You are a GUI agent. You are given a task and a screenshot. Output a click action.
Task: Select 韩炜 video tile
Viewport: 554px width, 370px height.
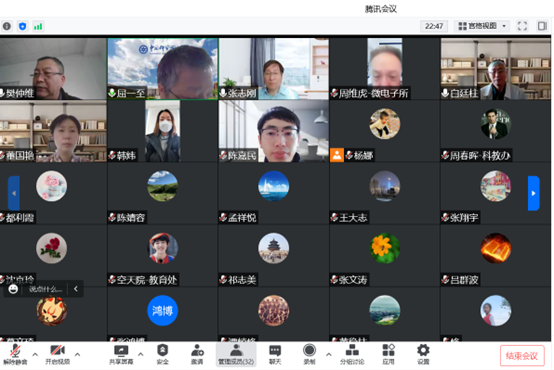coord(163,131)
